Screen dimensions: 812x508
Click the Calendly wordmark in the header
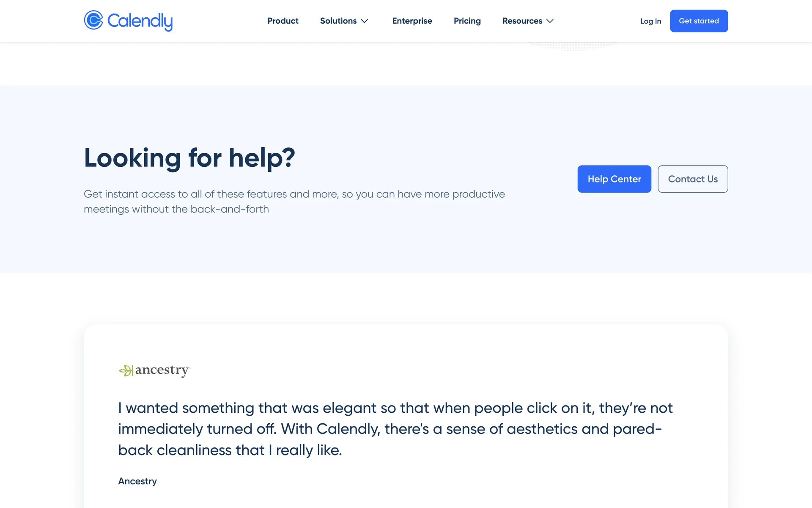[x=140, y=21]
